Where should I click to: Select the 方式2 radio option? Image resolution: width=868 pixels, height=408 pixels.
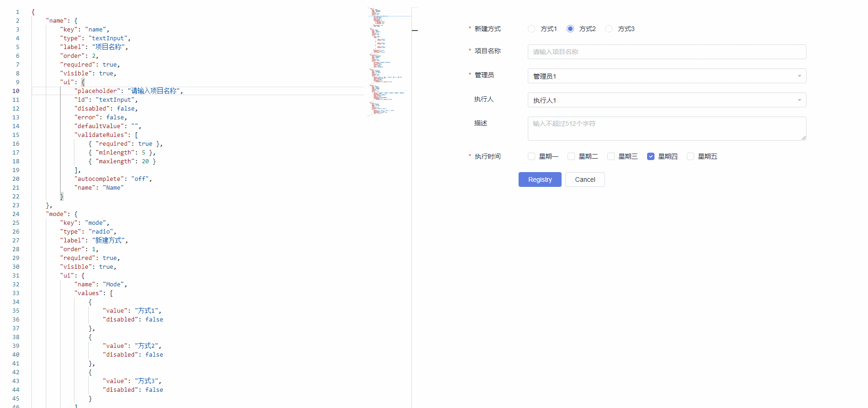[570, 29]
